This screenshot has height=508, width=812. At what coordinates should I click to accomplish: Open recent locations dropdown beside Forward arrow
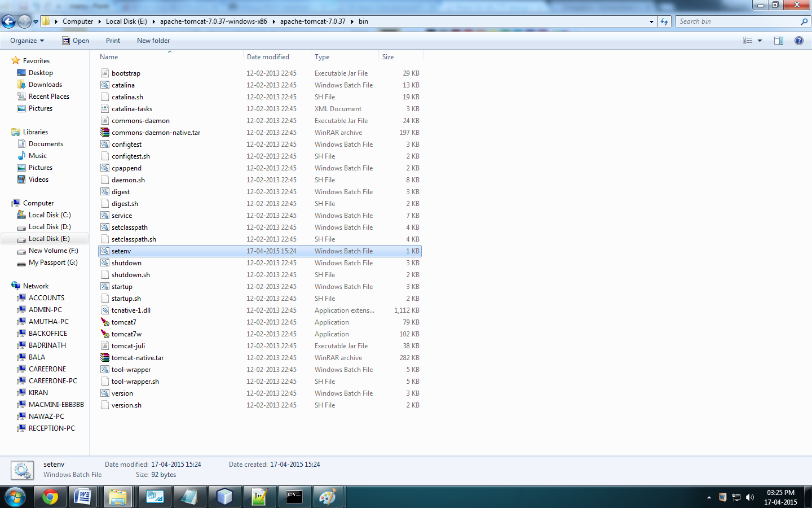(36, 22)
